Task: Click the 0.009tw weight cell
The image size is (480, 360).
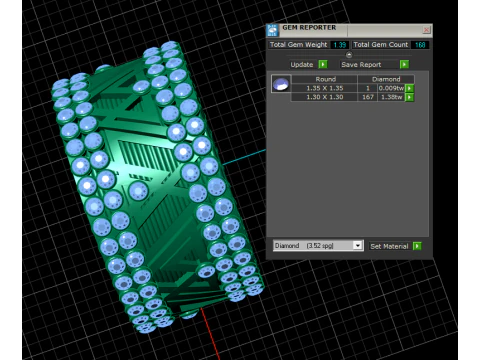Action: 391,88
